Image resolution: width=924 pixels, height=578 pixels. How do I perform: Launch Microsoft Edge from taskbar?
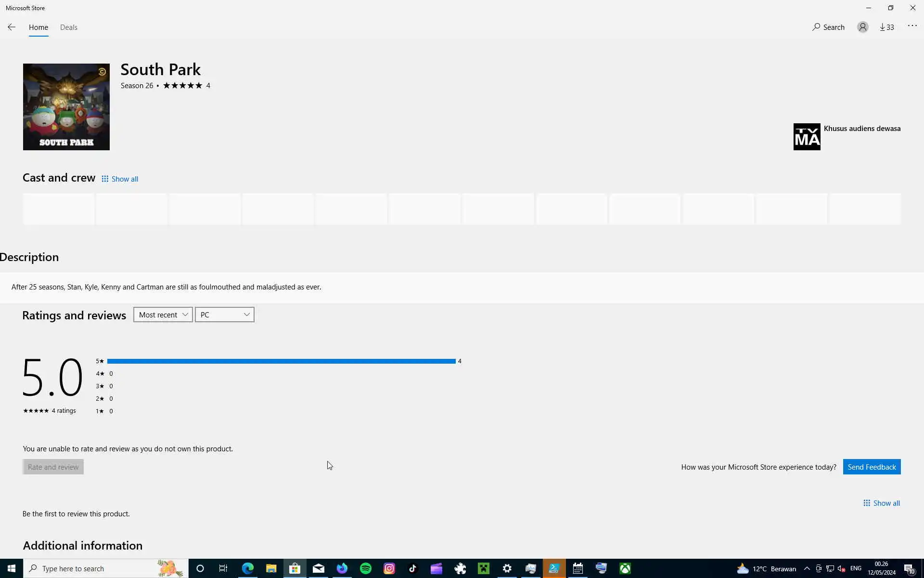(x=248, y=568)
